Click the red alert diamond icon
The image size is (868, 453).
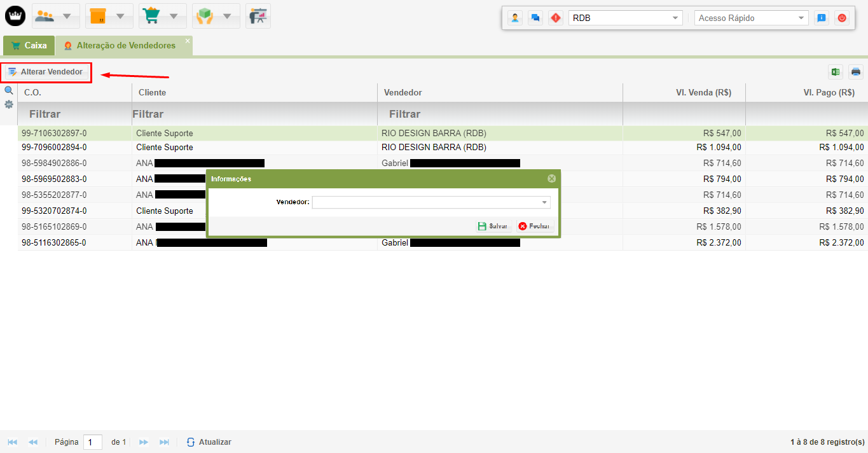[x=556, y=18]
